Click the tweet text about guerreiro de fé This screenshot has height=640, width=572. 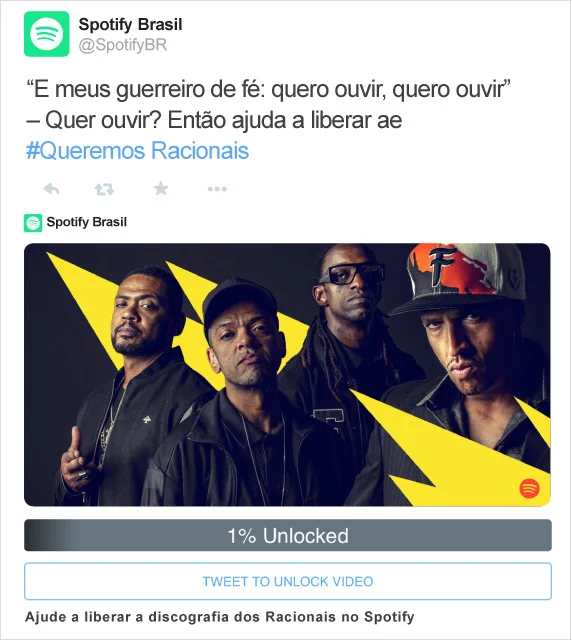[x=268, y=104]
